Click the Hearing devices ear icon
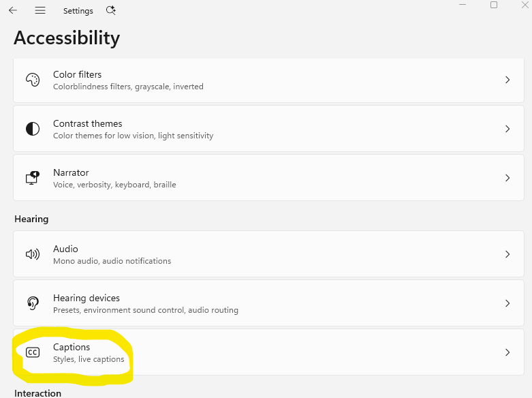 click(33, 303)
